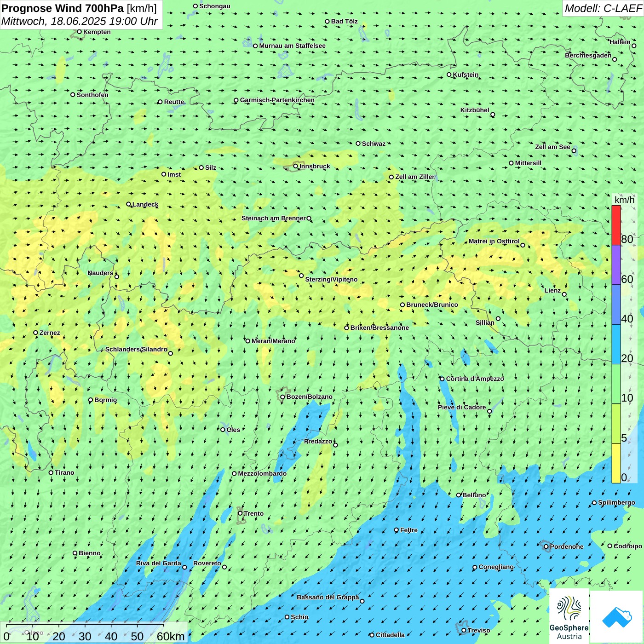Click the 'Mezzolombardo' label
This screenshot has height=644, width=644.
[262, 473]
